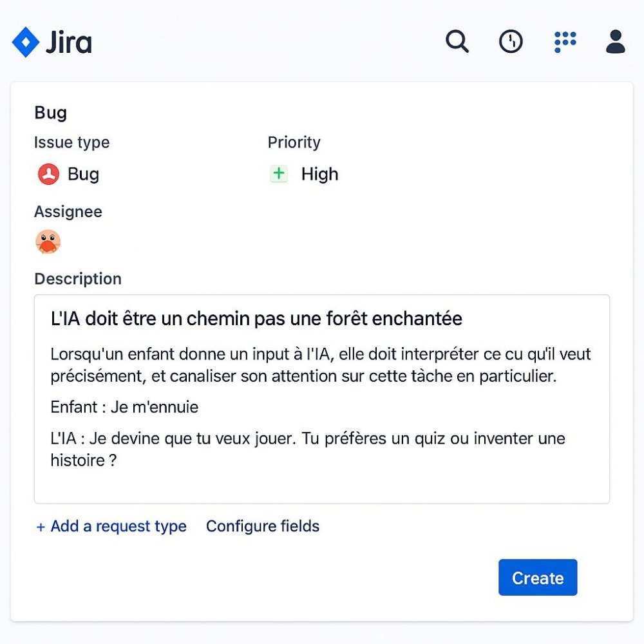Click the Jira wordmark in the header
Viewport: 644px width, 644px height.
[x=68, y=41]
